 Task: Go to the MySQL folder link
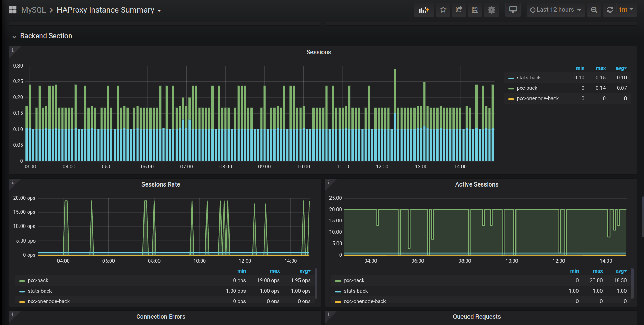click(x=33, y=10)
